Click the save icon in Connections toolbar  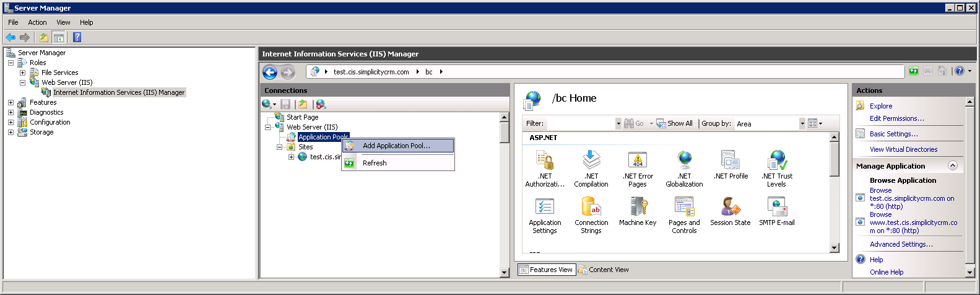tap(285, 104)
